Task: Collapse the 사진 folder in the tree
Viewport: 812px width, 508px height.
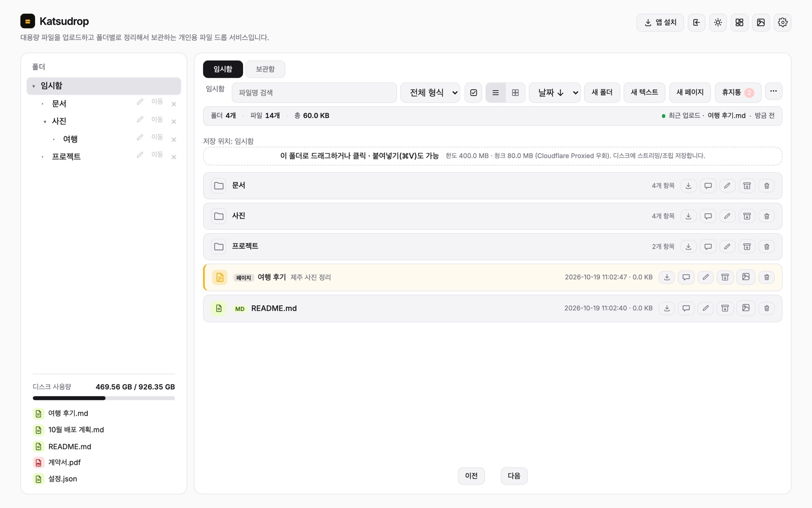Action: (45, 122)
